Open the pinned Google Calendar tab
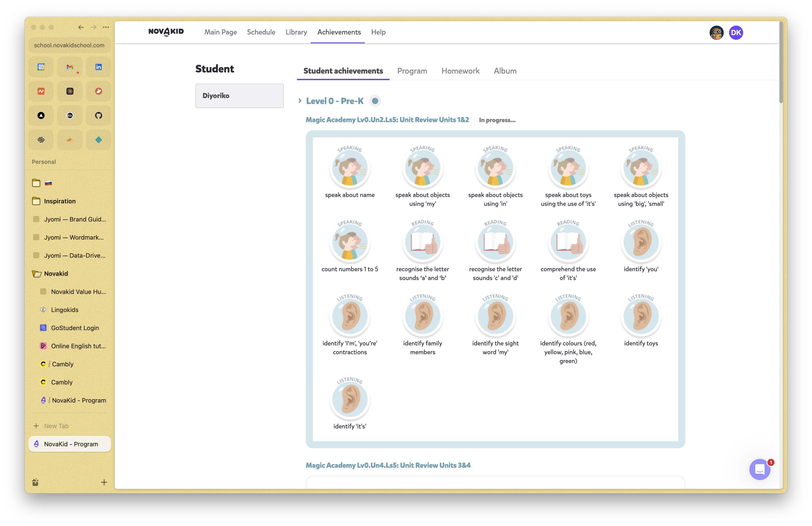This screenshot has height=526, width=812. click(41, 67)
